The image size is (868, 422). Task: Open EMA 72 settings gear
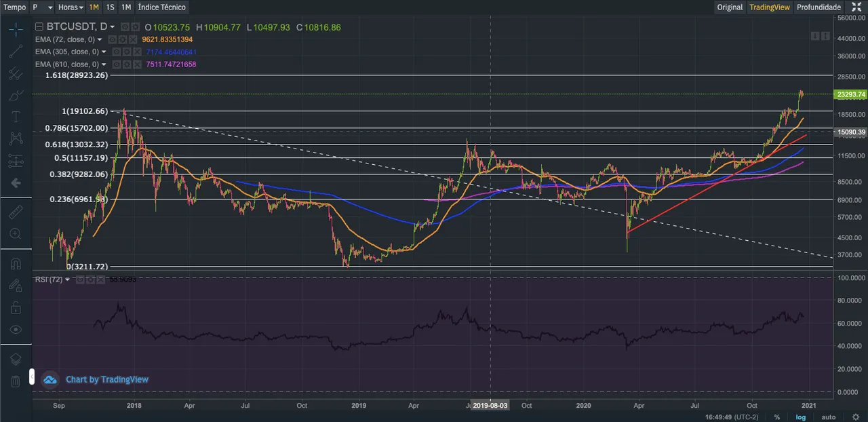(123, 40)
